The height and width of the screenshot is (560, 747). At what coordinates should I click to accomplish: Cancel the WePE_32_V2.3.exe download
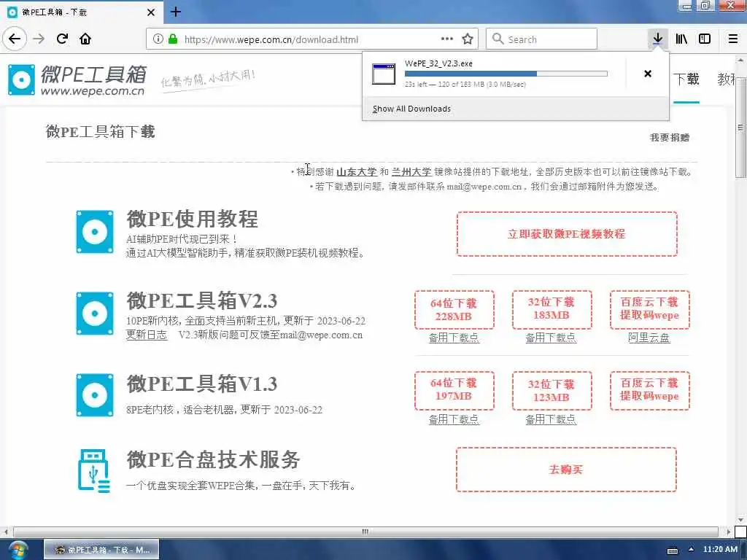coord(648,74)
